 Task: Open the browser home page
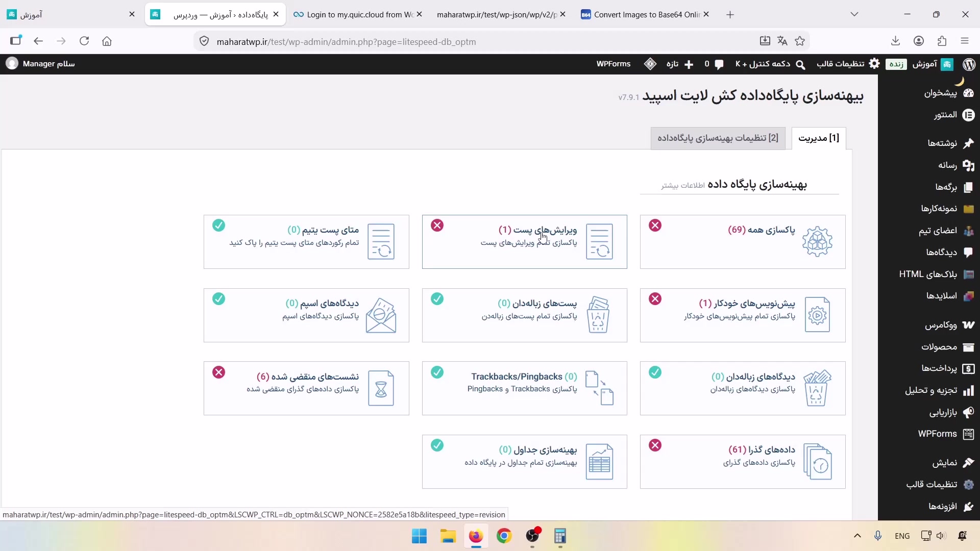pyautogui.click(x=107, y=41)
